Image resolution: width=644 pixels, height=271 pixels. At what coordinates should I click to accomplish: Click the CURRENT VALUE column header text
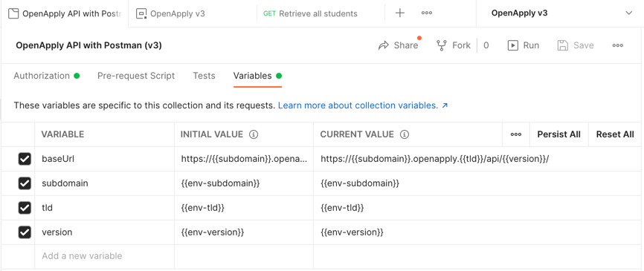(x=357, y=134)
